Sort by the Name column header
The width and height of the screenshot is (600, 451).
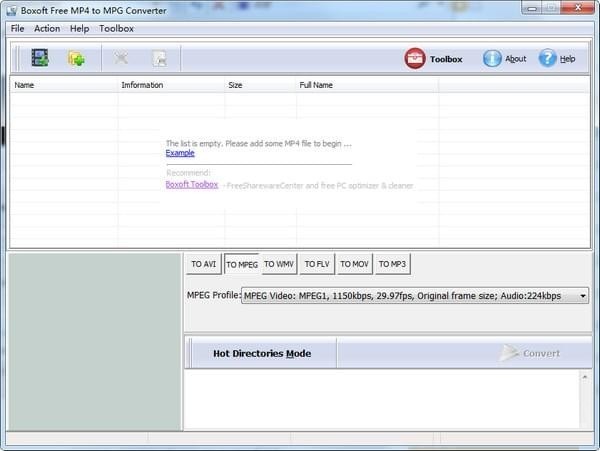tap(64, 85)
